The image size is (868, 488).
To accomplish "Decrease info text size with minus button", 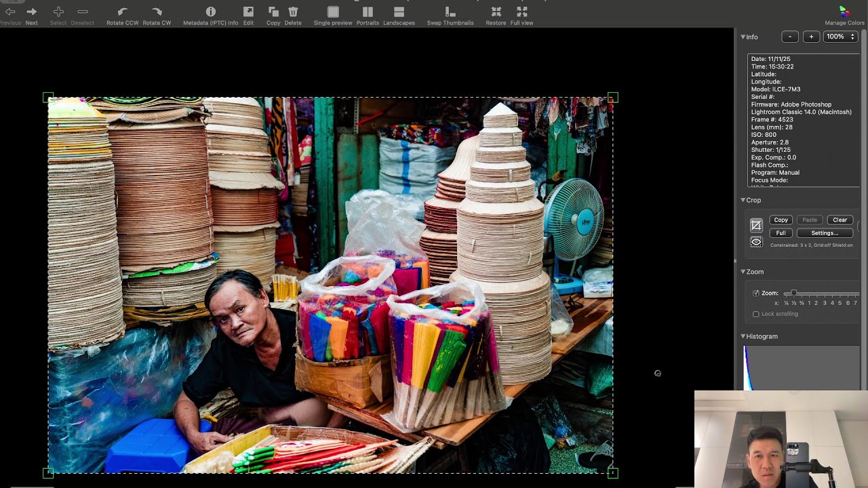I will click(x=790, y=37).
